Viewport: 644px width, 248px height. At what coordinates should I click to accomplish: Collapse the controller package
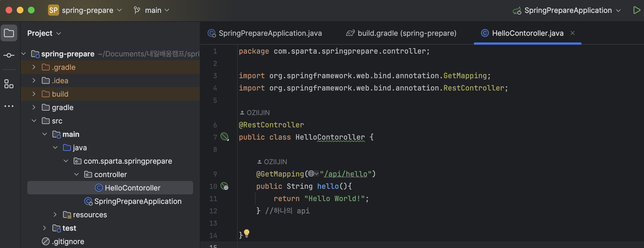[x=76, y=174]
